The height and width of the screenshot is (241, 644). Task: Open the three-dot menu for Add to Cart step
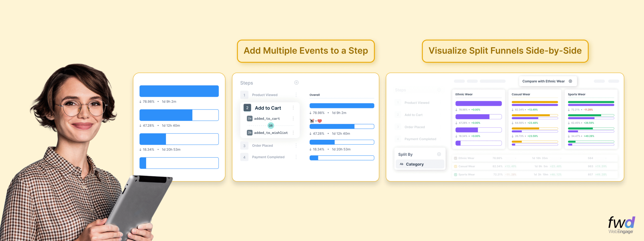[x=293, y=108]
